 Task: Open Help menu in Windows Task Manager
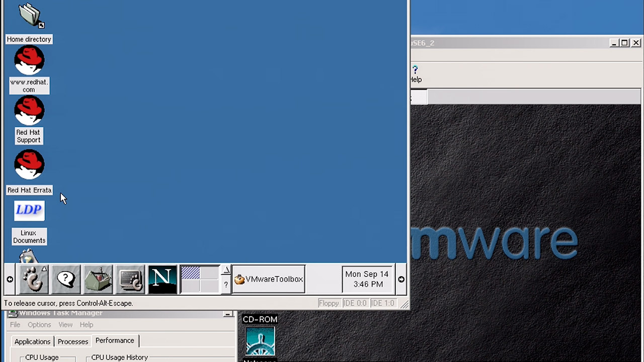pyautogui.click(x=87, y=325)
